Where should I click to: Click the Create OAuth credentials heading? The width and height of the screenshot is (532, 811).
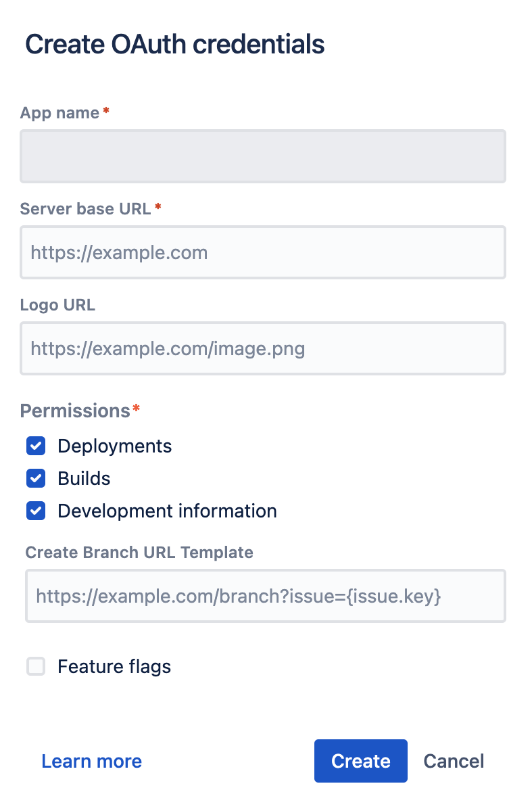point(175,45)
